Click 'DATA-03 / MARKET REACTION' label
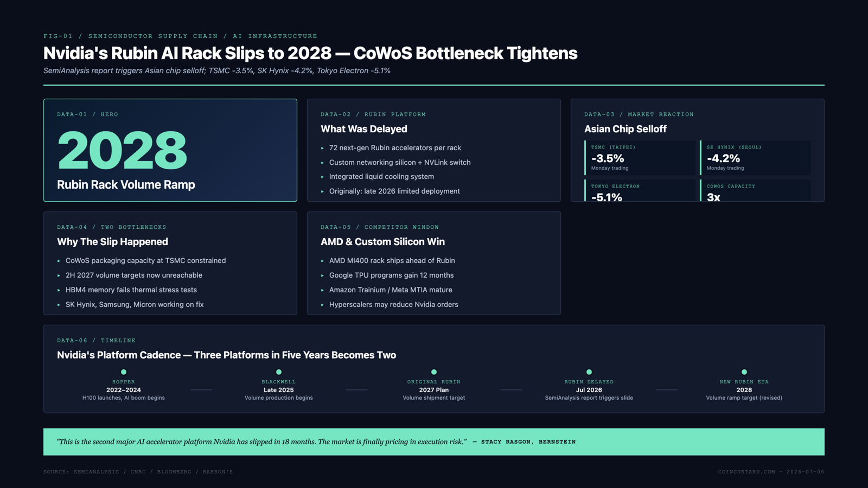 pos(639,114)
